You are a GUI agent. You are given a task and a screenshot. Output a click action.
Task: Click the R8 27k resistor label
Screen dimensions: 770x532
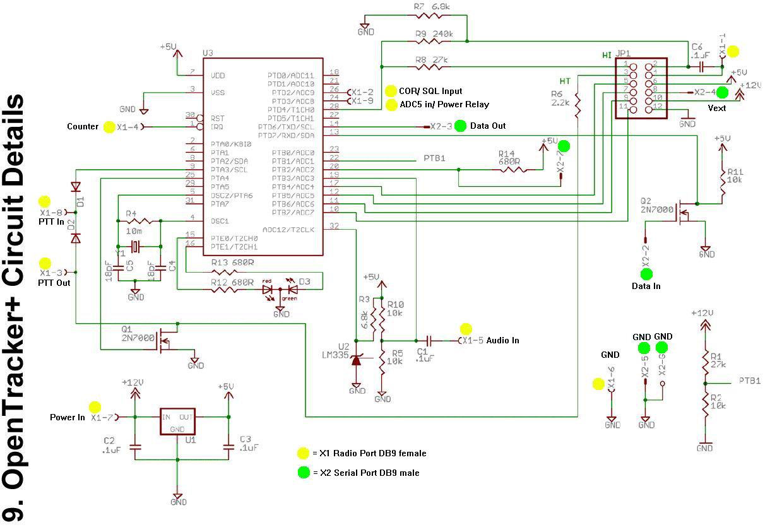[x=432, y=60]
